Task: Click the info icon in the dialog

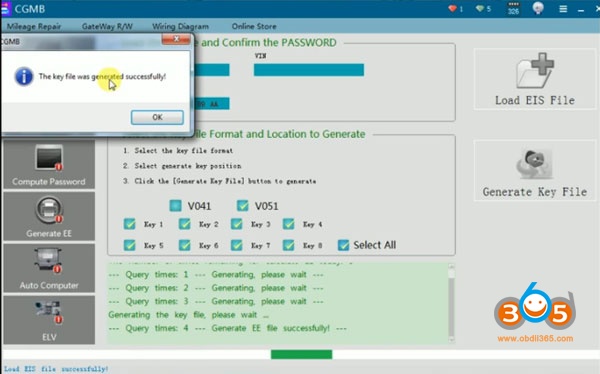Action: point(24,77)
